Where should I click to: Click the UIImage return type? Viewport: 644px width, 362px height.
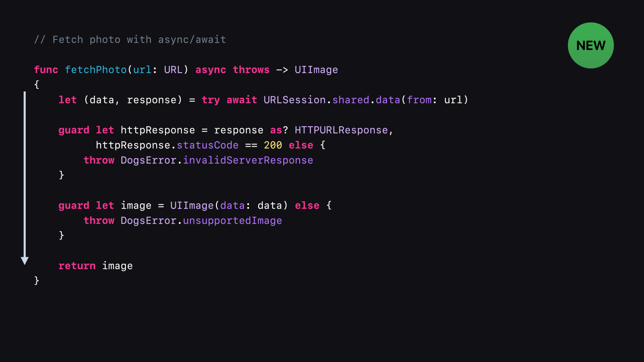[316, 70]
